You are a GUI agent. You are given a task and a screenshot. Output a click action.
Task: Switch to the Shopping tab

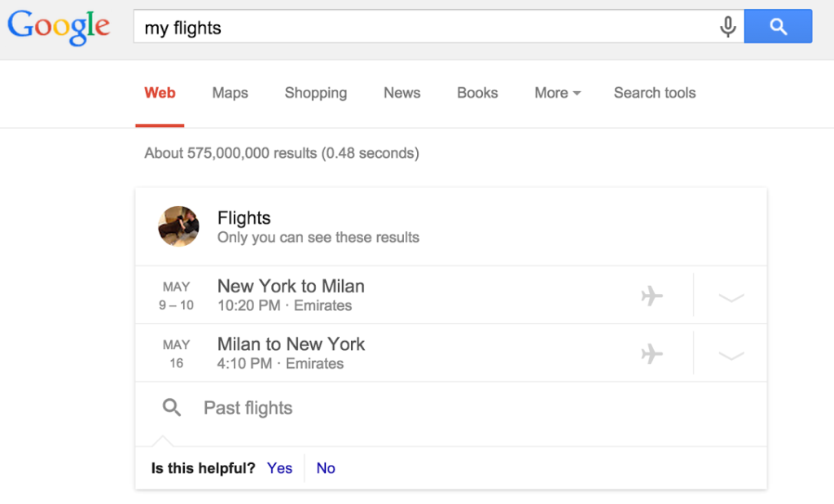click(316, 93)
